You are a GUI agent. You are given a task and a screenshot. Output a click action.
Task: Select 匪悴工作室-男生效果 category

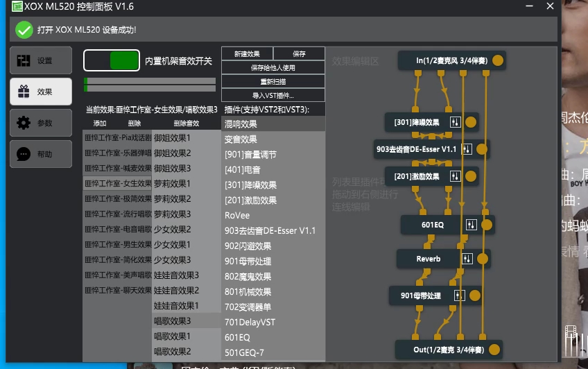117,245
